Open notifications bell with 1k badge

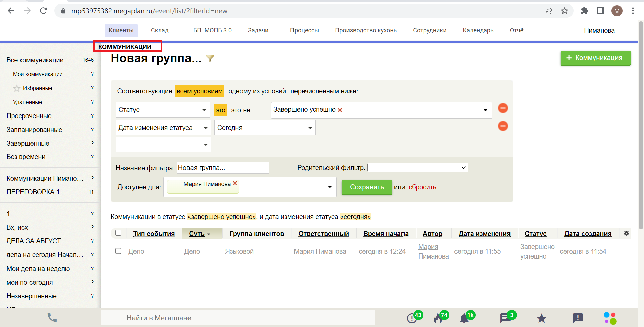[x=467, y=317]
